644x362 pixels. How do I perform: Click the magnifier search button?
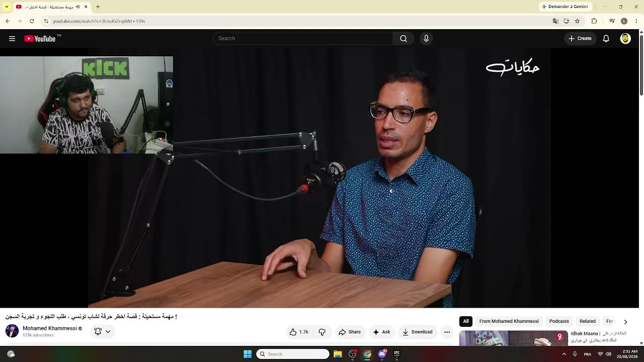point(404,39)
